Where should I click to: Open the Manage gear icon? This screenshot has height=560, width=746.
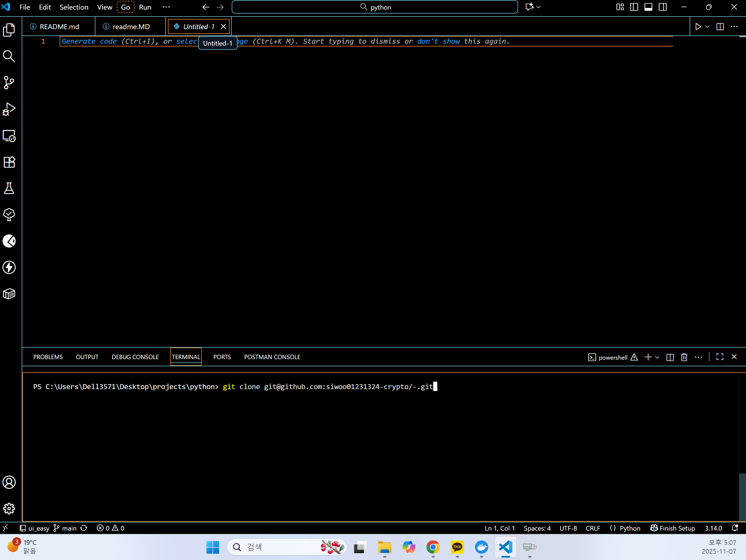click(x=9, y=508)
